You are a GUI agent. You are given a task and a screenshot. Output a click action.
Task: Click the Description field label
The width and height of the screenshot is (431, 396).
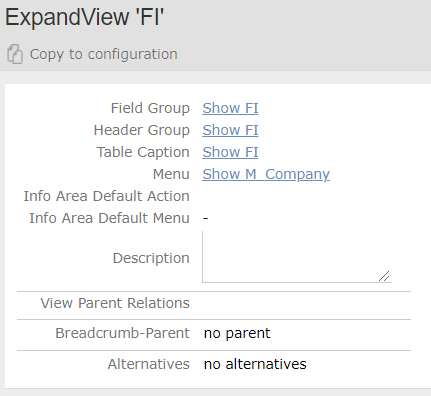click(151, 258)
